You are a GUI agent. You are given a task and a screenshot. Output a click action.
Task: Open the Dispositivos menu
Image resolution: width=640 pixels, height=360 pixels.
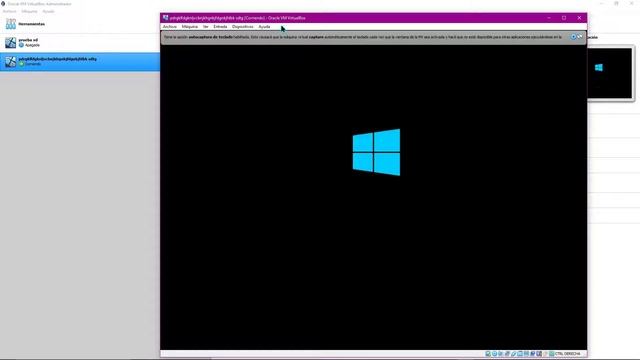pos(242,27)
